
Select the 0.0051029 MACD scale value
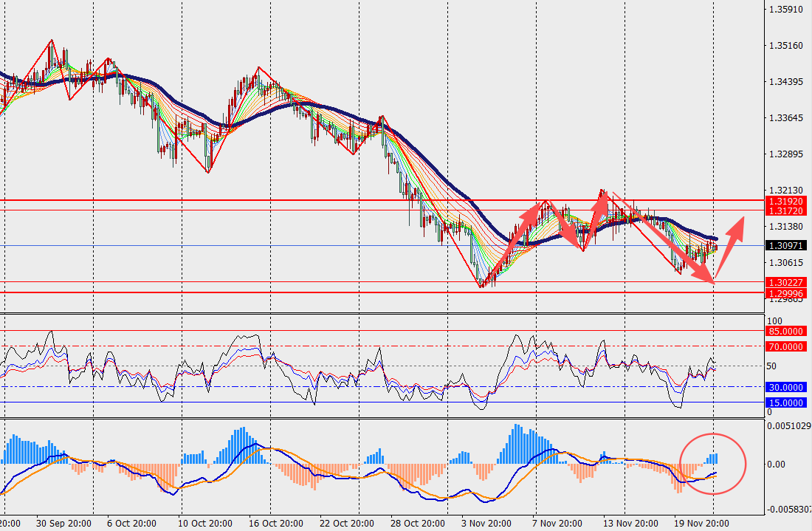tap(788, 426)
